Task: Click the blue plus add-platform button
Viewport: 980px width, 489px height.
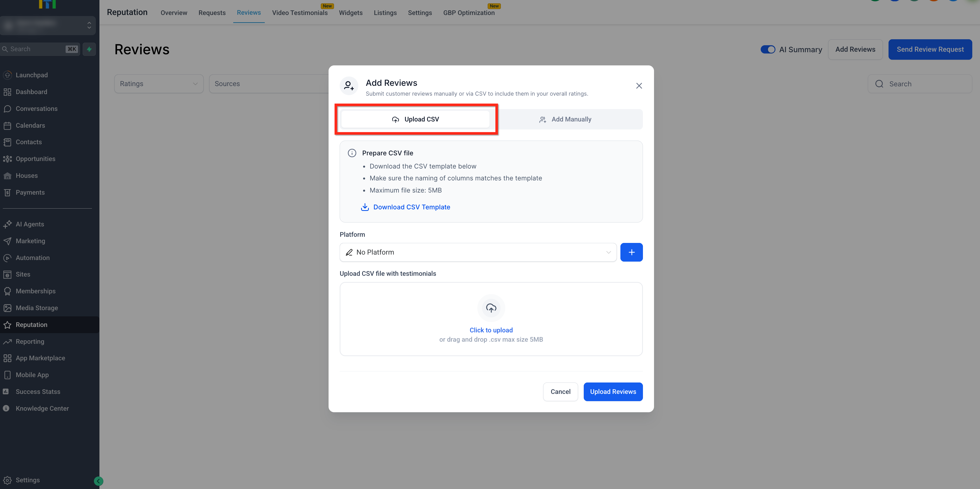Action: (x=631, y=252)
